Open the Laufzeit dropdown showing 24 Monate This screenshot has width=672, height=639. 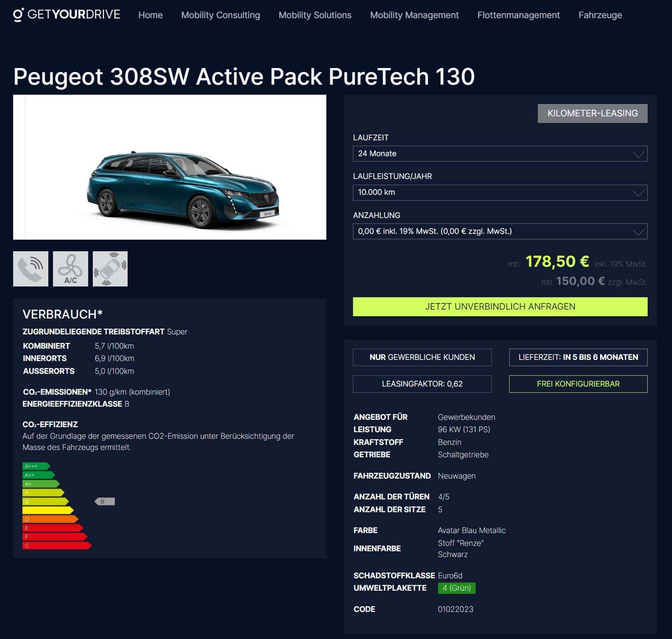coord(500,153)
